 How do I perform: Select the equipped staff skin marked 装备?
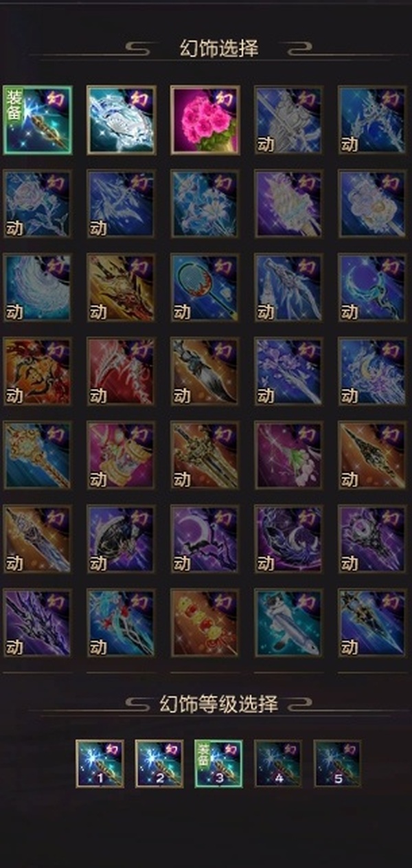38,120
